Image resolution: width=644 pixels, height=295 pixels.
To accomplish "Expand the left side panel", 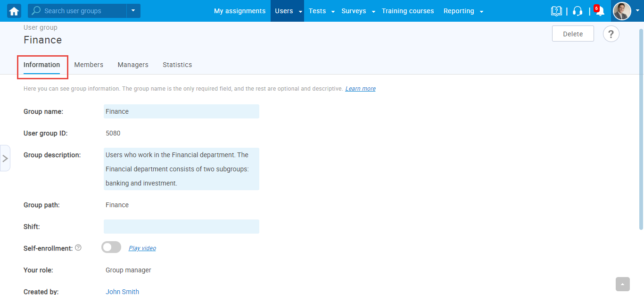I will click(5, 158).
